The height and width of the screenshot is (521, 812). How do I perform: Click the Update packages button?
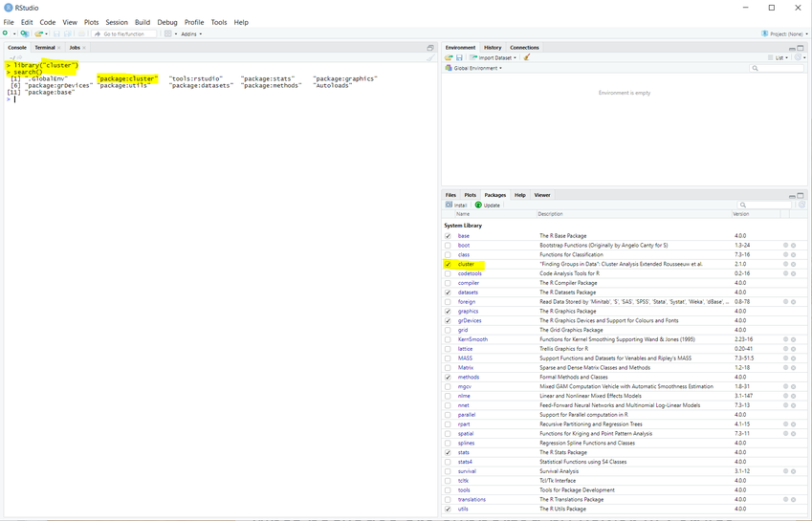tap(488, 205)
